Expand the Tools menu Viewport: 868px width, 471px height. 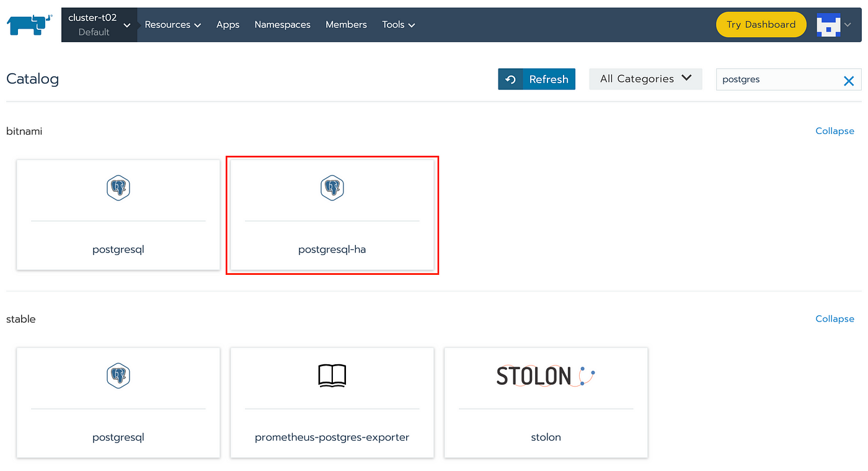(x=399, y=25)
